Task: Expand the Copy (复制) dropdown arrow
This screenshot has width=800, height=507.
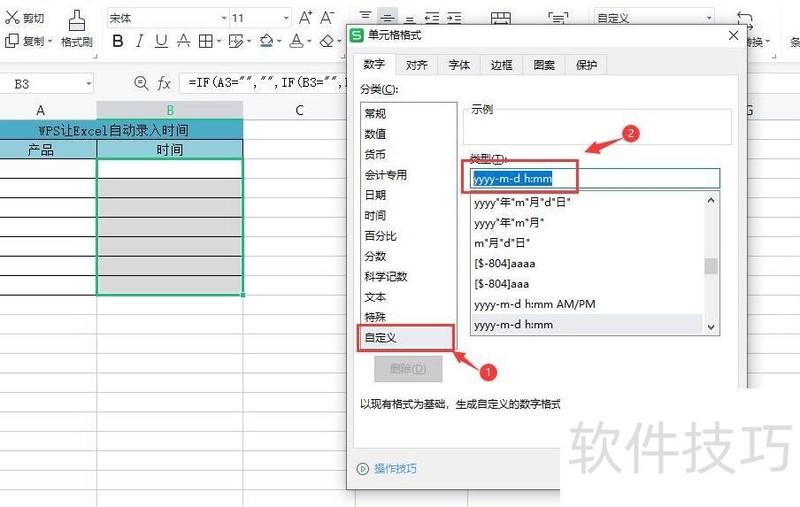Action: pos(50,41)
